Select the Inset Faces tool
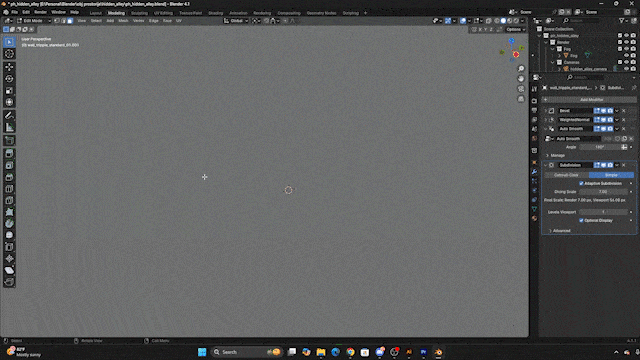 pyautogui.click(x=9, y=165)
